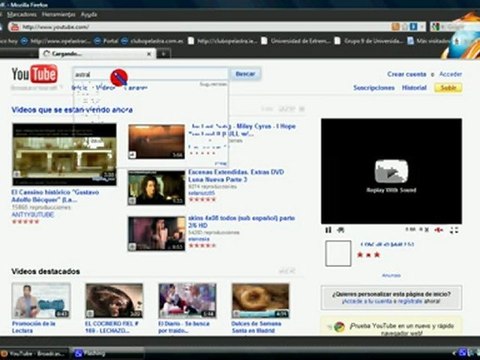
Task: Open the Promoción de la Lectura title link
Action: [34, 327]
